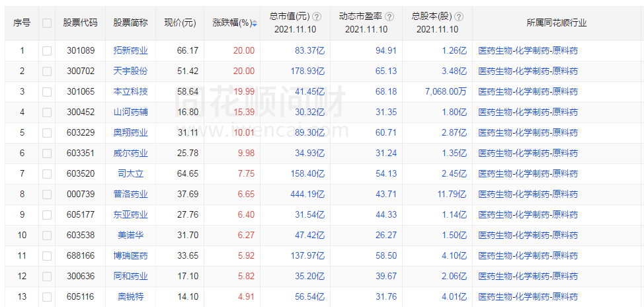The height and width of the screenshot is (307, 644).
Task: Sort by 涨跌幅(%) arrow icon
Action: pyautogui.click(x=255, y=23)
